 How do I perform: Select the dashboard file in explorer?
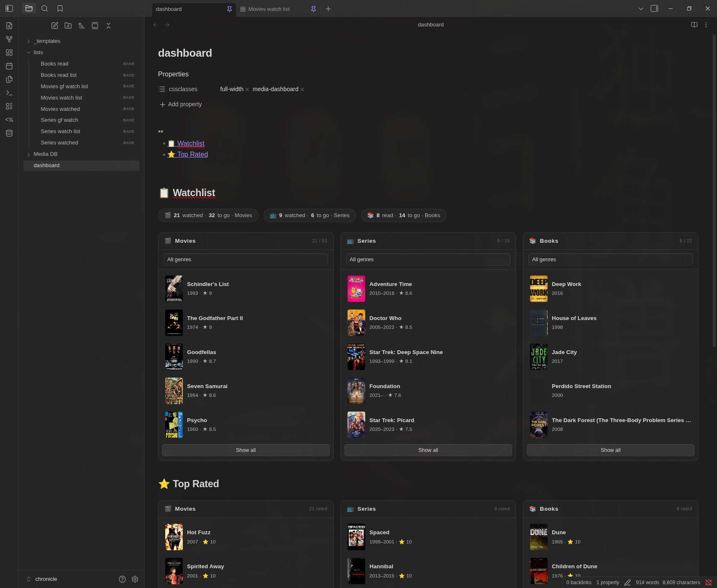pos(82,165)
